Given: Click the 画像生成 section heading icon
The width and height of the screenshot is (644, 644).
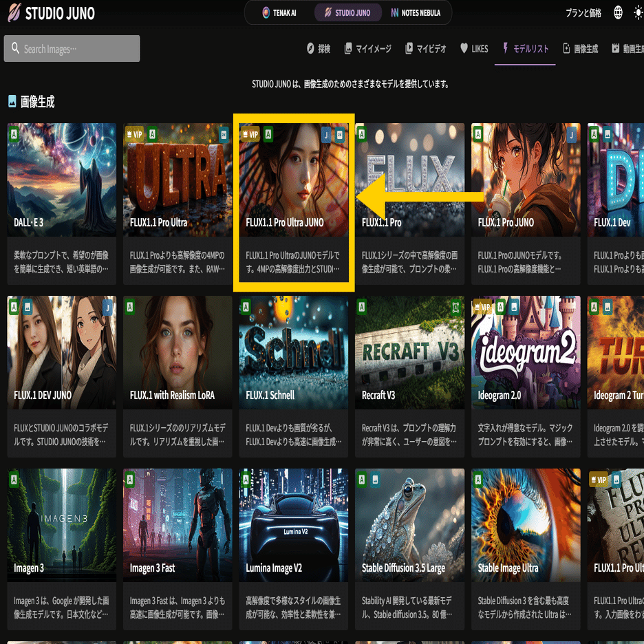Looking at the screenshot, I should click(x=12, y=101).
